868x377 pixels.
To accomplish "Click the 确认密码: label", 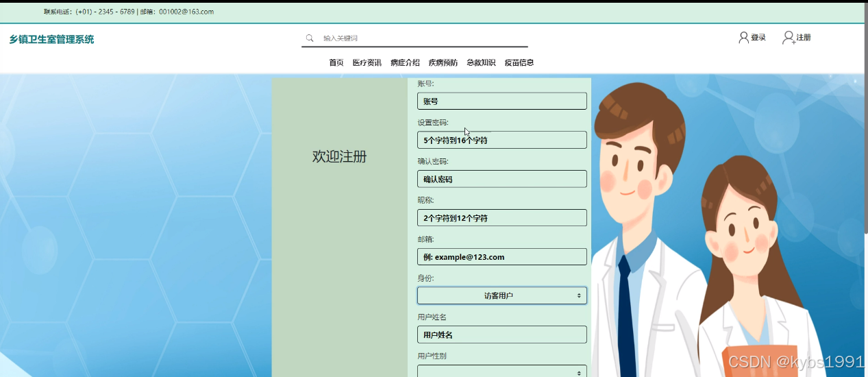I will [x=433, y=162].
